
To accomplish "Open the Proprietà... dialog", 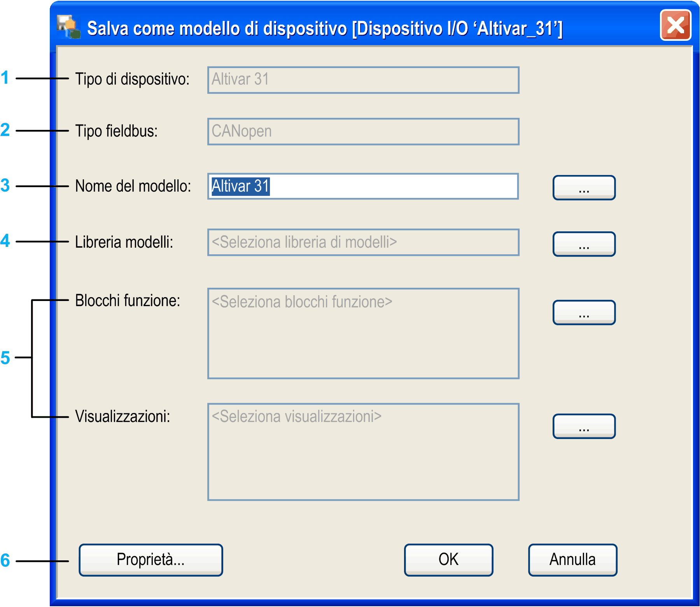I will click(x=150, y=560).
